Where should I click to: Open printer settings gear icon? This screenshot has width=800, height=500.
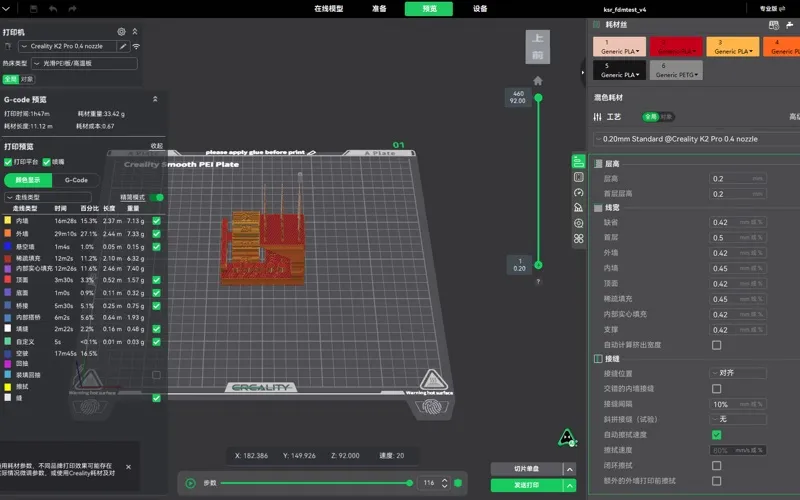(x=121, y=32)
